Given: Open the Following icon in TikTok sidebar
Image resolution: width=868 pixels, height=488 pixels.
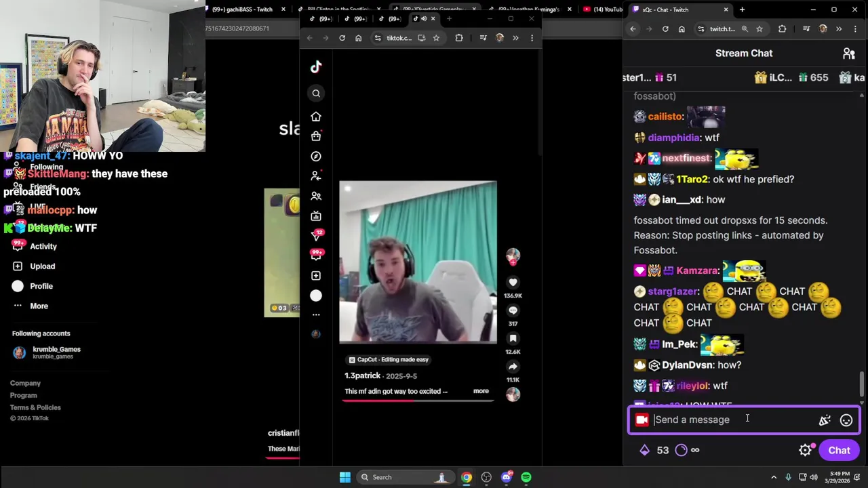Looking at the screenshot, I should tap(316, 176).
